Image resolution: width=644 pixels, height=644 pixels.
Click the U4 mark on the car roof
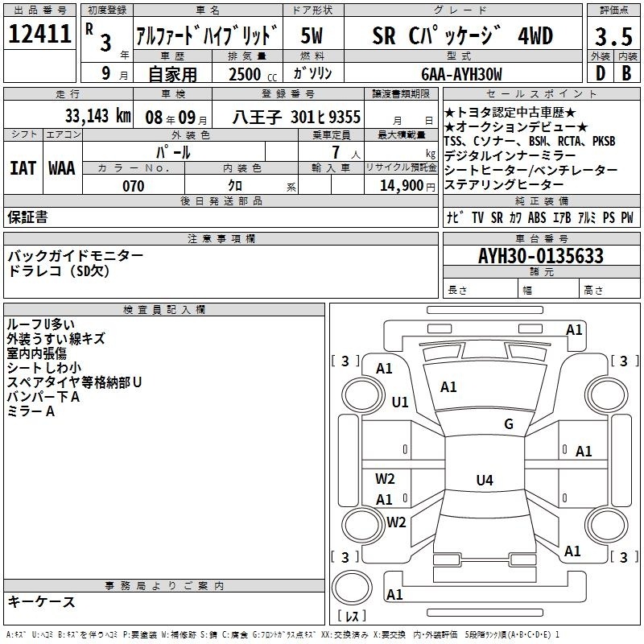pos(484,481)
